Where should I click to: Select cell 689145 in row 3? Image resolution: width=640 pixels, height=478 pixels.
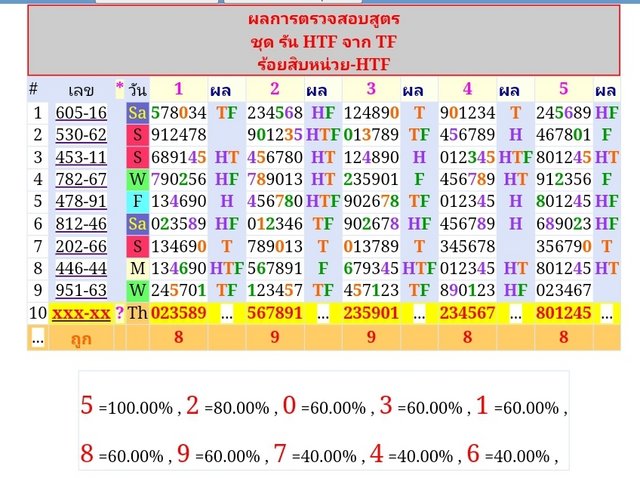coord(178,158)
